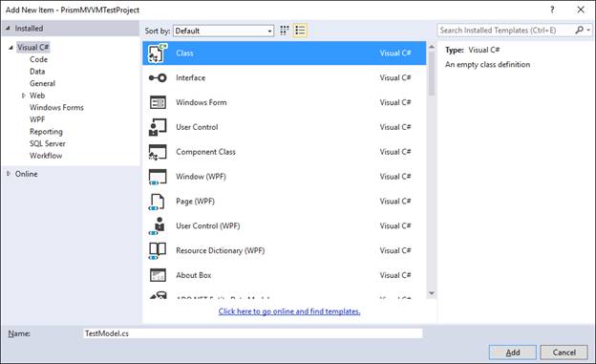The width and height of the screenshot is (596, 364).
Task: Click the template list scroll up arrow
Action: click(x=432, y=47)
